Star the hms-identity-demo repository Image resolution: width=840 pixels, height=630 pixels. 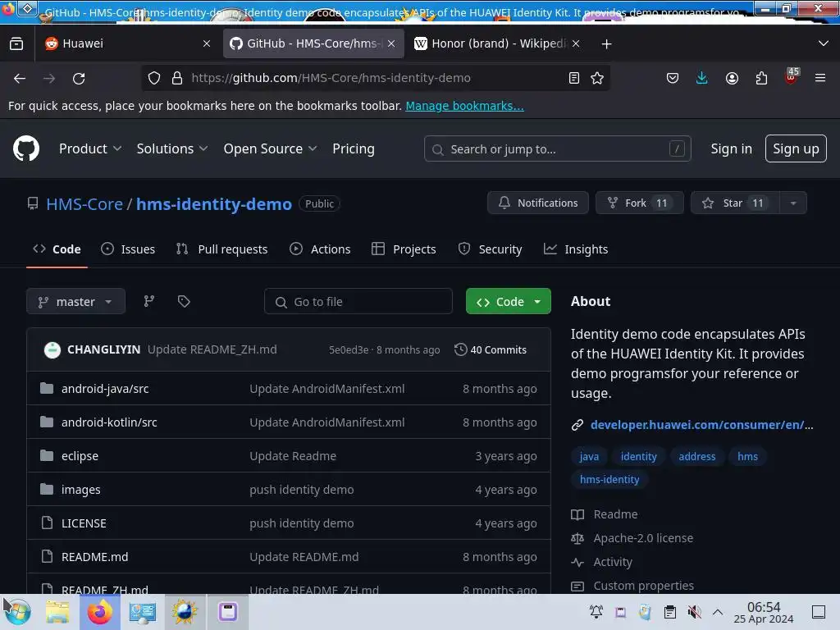click(735, 203)
